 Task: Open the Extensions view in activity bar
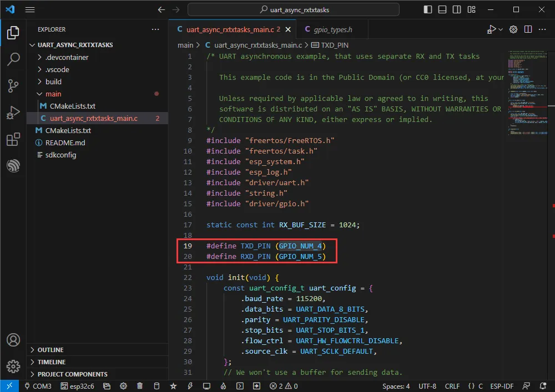point(13,139)
